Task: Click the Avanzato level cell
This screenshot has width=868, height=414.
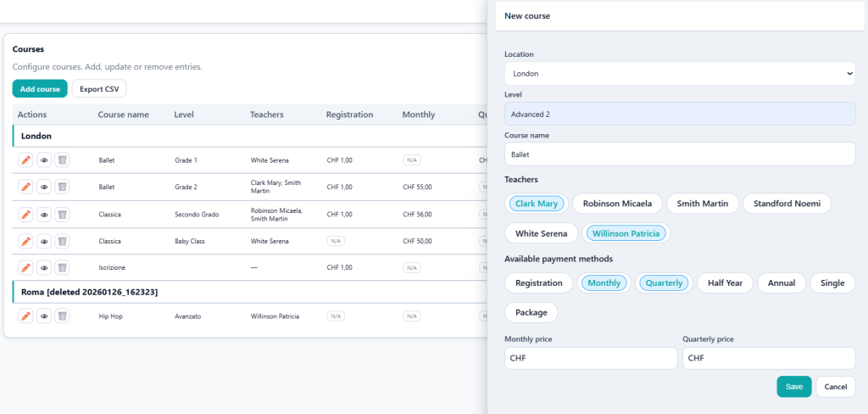Action: click(187, 316)
